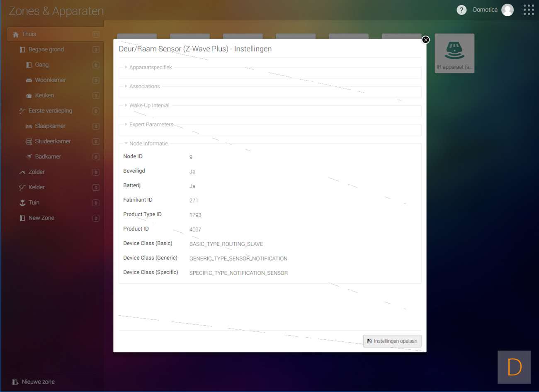
Task: Click the Eerste verdieping stairs icon
Action: click(22, 111)
